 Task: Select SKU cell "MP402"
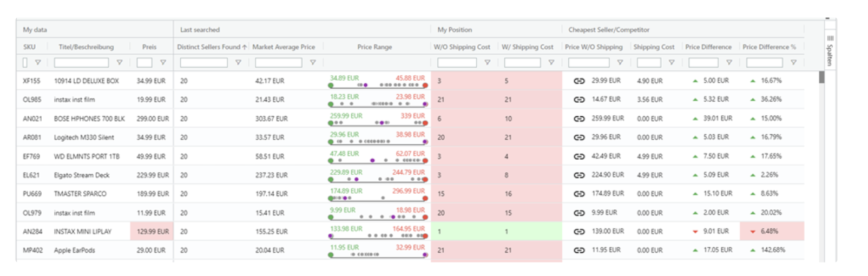tap(32, 251)
